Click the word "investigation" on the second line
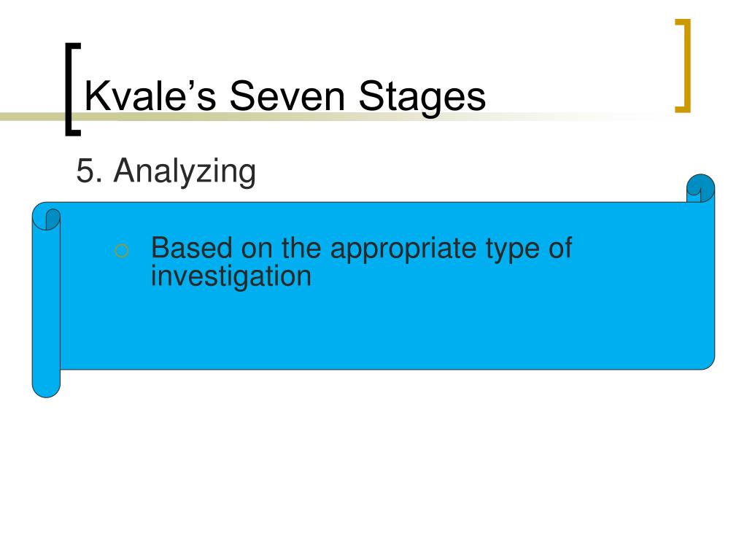747x560 pixels. tap(231, 276)
